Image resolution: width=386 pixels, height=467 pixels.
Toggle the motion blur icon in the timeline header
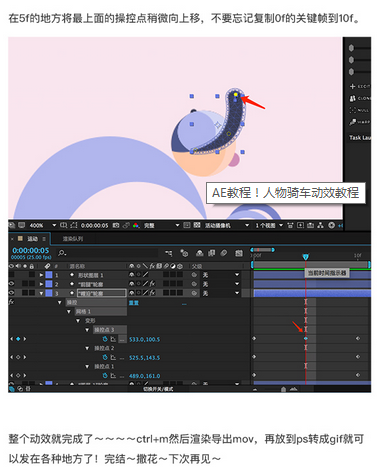[224, 253]
